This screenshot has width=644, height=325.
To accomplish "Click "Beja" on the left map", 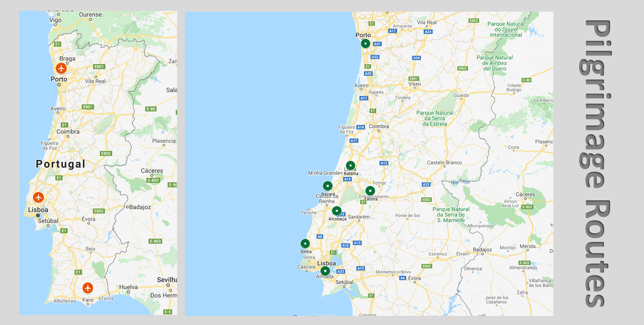I will click(90, 249).
